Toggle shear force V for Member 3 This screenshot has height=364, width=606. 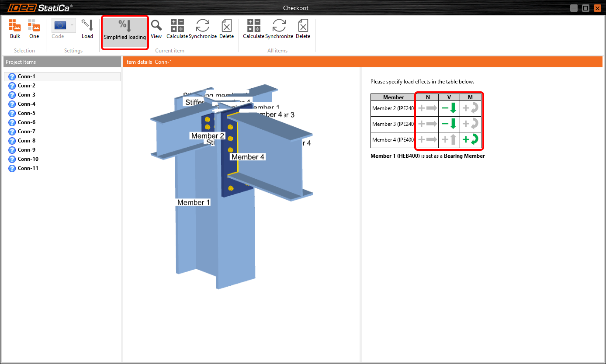(449, 124)
